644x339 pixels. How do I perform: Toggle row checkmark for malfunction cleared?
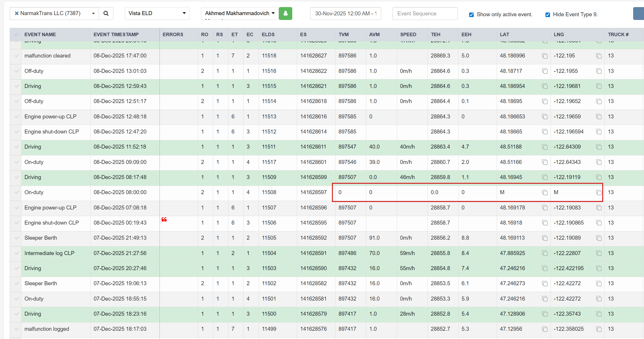pyautogui.click(x=17, y=56)
